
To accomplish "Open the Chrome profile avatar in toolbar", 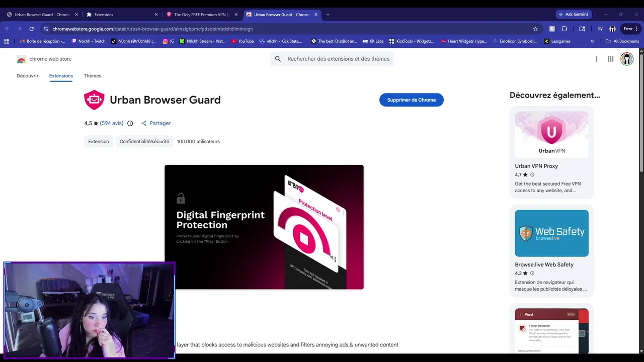I will (x=612, y=29).
